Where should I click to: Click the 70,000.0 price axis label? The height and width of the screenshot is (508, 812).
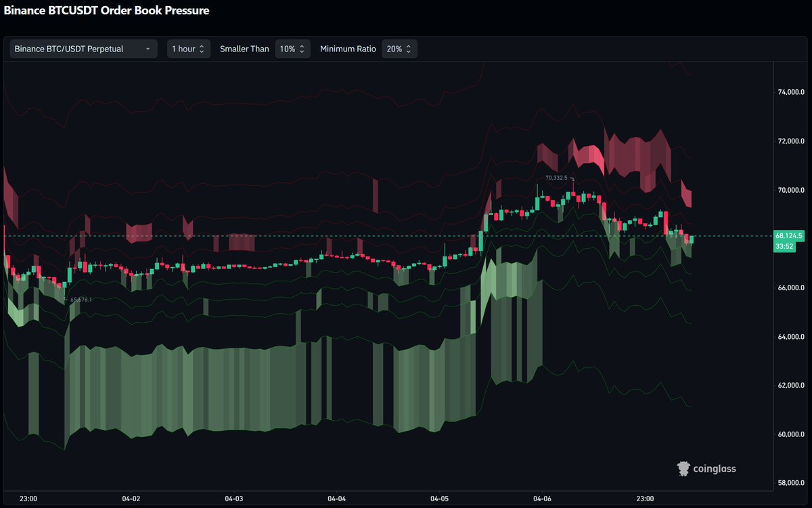click(x=790, y=190)
